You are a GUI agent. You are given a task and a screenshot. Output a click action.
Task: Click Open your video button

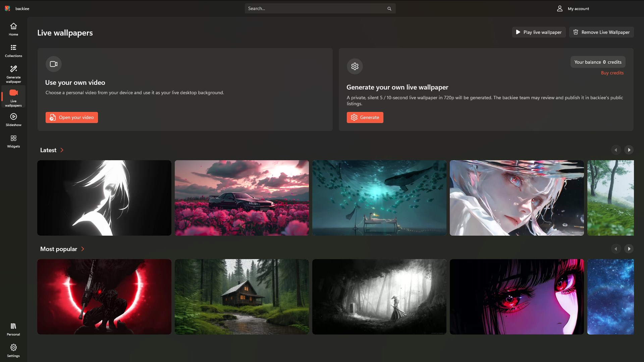click(72, 117)
